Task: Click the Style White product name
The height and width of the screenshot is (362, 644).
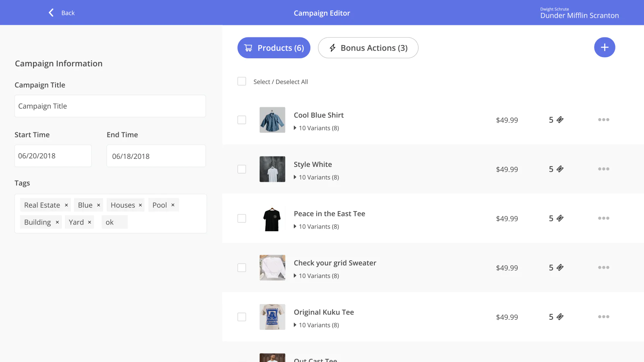Action: tap(313, 164)
